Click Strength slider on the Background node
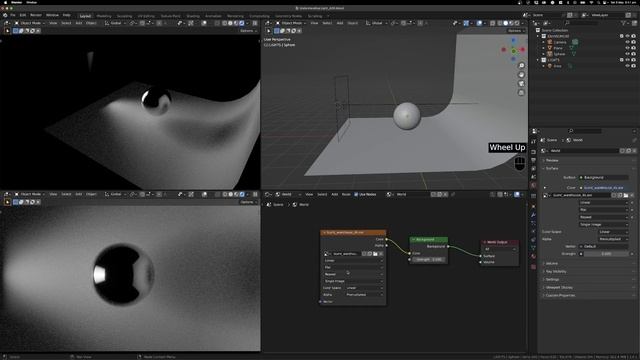The width and height of the screenshot is (640, 360). click(429, 260)
